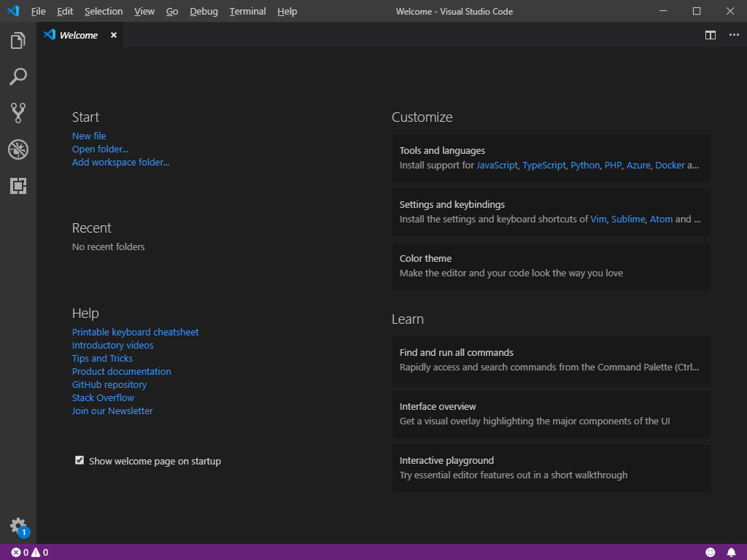Click the Color theme customize card

click(x=551, y=266)
